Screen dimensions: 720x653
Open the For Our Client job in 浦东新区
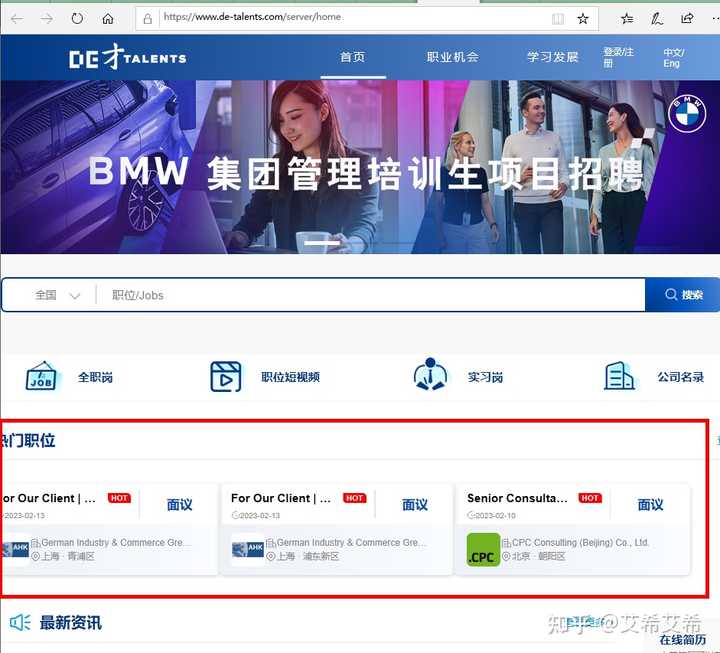coord(281,498)
